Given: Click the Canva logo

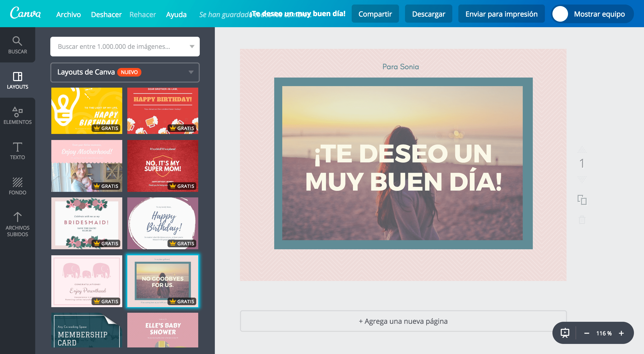Looking at the screenshot, I should point(25,13).
